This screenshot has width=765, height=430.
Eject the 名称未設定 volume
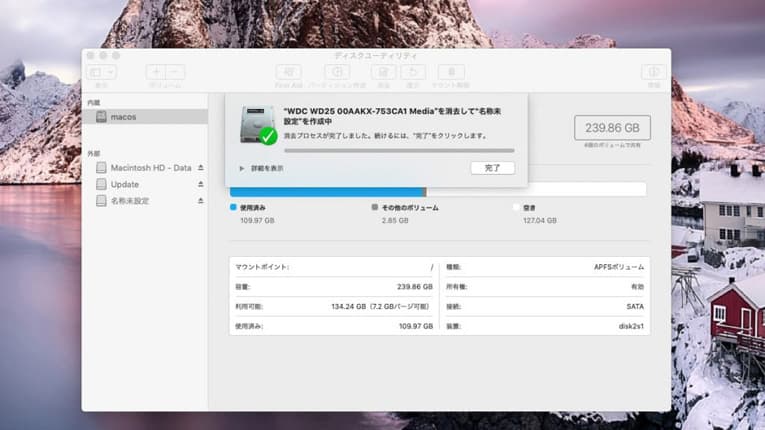pos(200,201)
